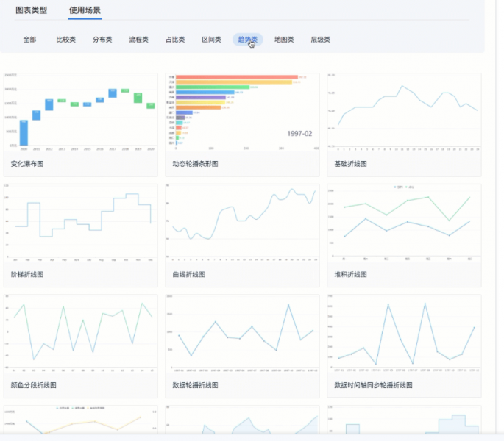Open the 基础折线图 chart preview
504x441 pixels.
pos(404,112)
